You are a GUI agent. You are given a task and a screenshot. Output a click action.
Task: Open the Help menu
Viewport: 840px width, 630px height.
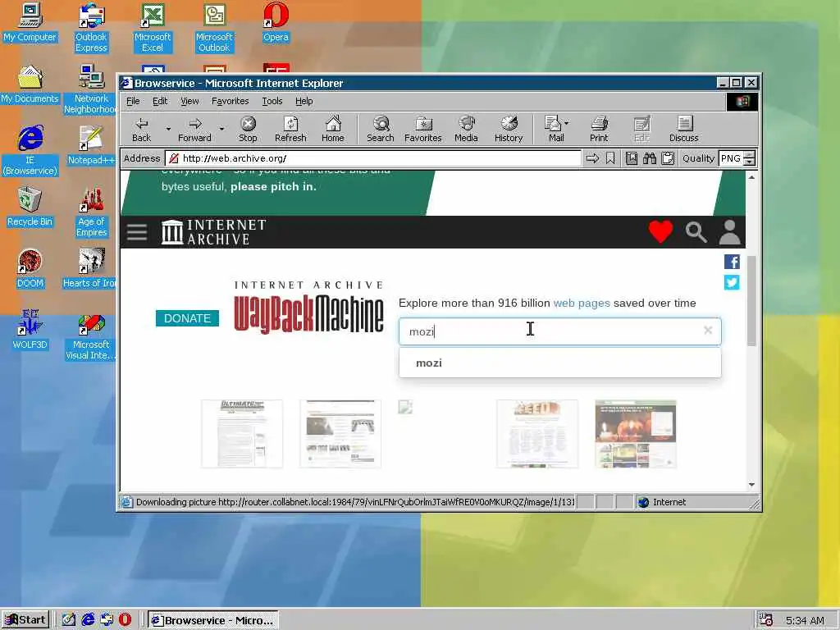[x=304, y=101]
